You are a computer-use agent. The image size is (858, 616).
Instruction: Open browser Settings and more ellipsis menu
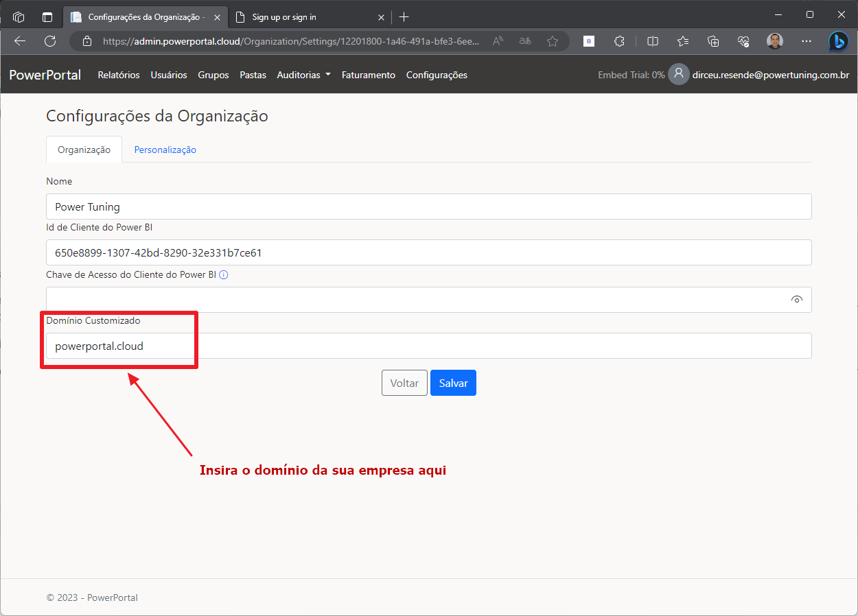[807, 41]
